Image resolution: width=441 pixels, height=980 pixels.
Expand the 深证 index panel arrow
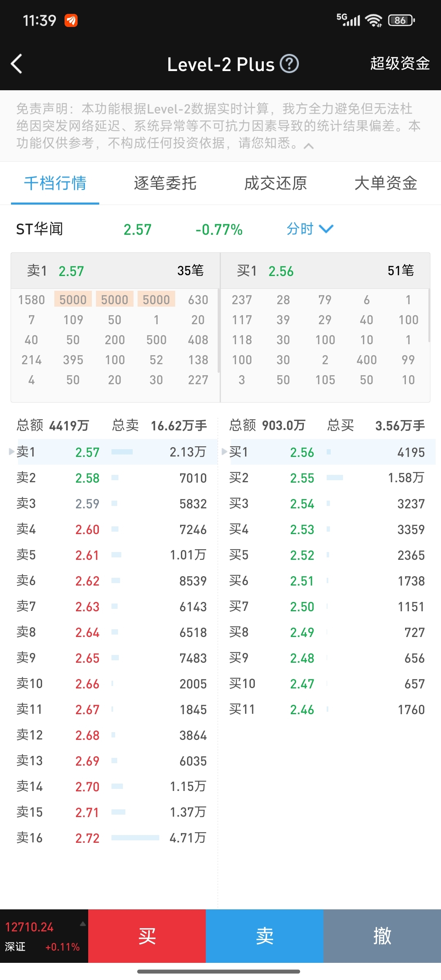pyautogui.click(x=83, y=924)
